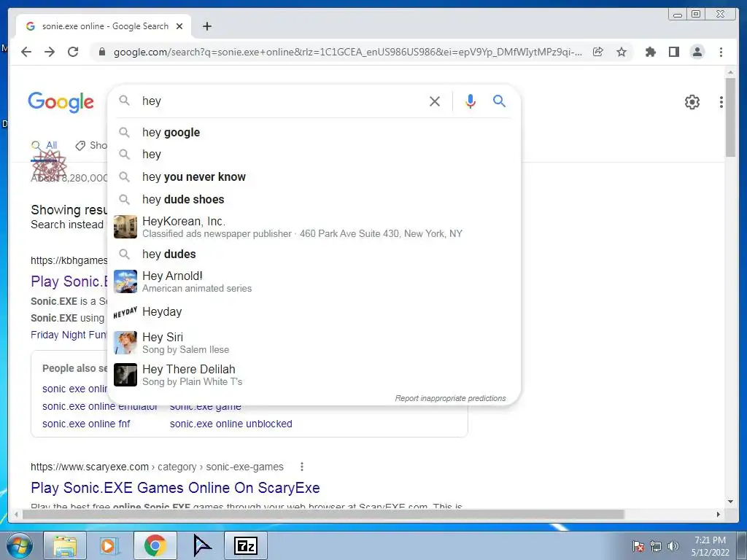Open the Chrome profile avatar
Screen dimensions: 747x560
(x=697, y=52)
